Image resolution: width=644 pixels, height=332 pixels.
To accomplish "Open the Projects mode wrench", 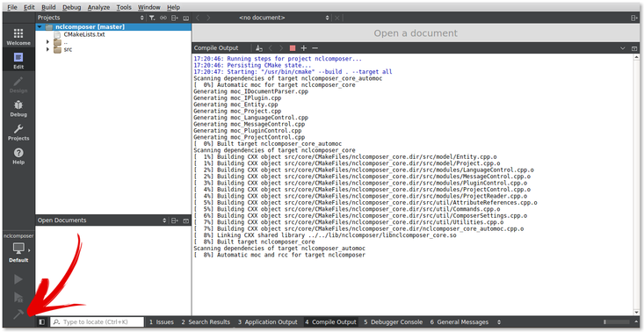I will 18,132.
